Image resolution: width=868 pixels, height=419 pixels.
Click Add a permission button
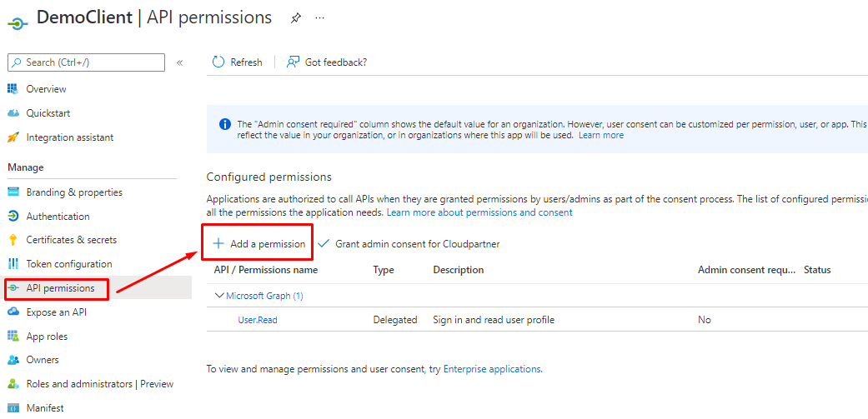[259, 244]
